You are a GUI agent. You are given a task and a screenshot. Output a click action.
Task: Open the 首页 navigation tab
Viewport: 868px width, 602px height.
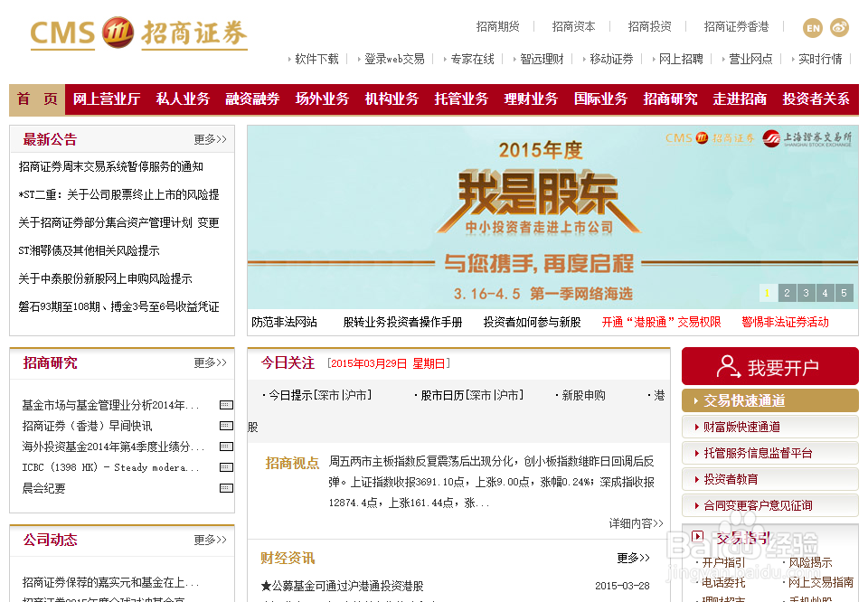coord(37,99)
